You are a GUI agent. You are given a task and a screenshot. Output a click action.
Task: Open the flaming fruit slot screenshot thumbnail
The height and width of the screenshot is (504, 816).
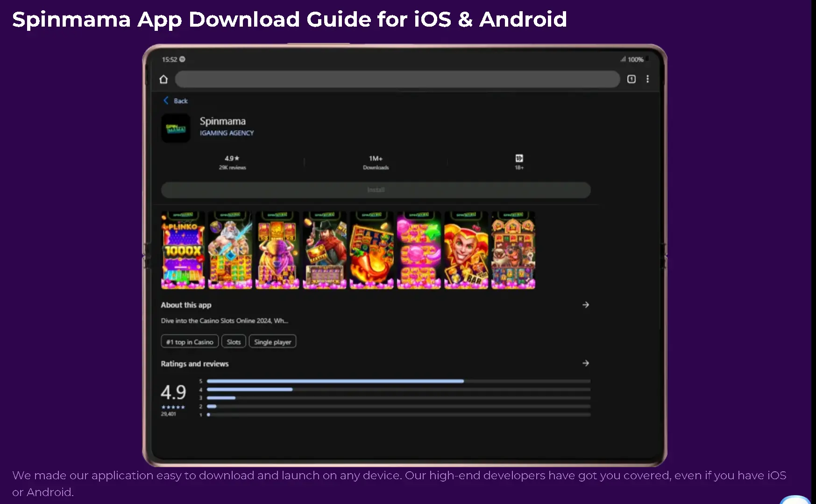pyautogui.click(x=372, y=250)
